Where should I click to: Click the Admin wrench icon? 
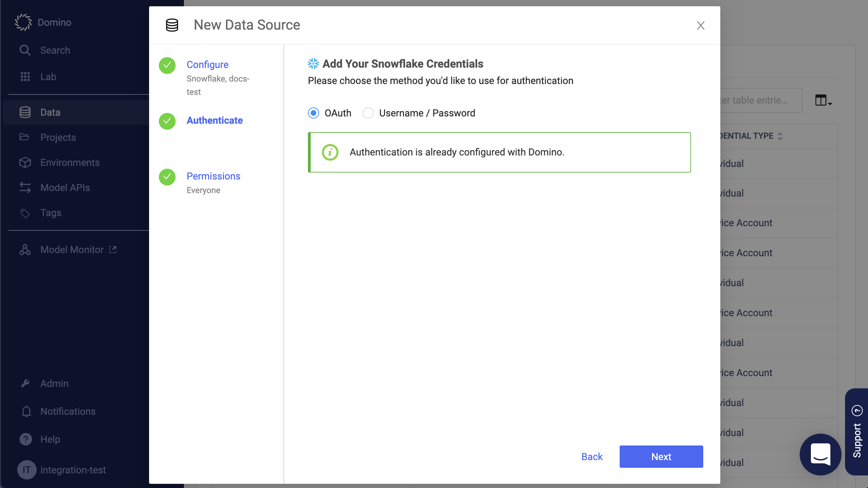click(25, 383)
